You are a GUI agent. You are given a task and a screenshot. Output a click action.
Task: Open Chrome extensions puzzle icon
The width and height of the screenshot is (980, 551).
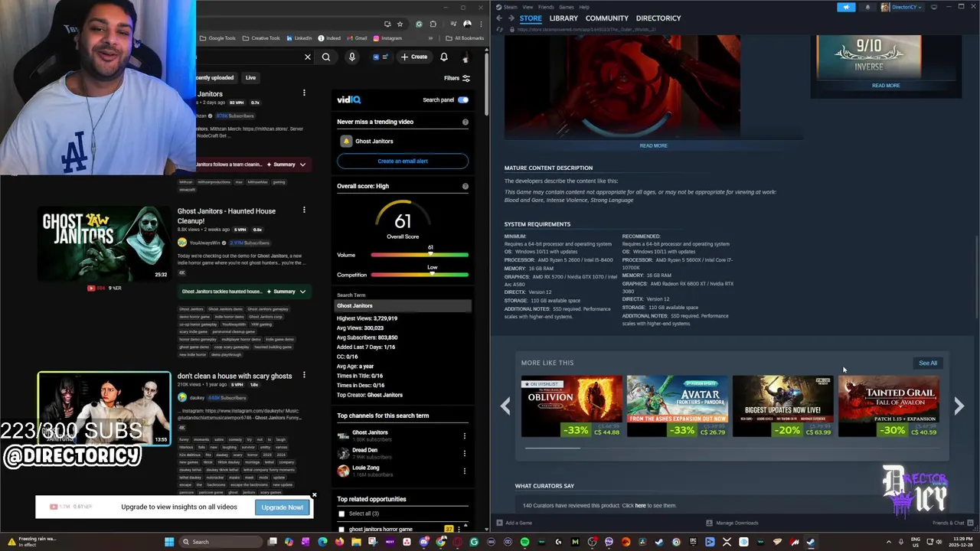tap(433, 24)
